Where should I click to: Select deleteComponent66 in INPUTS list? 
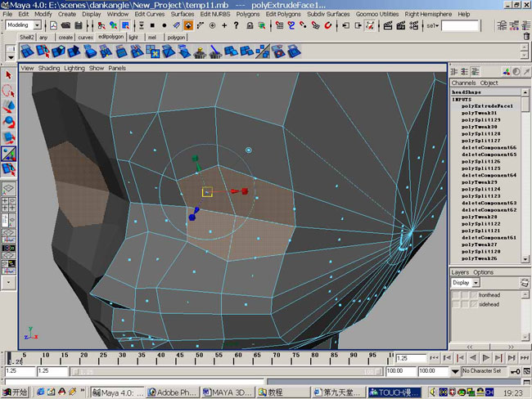(489, 148)
